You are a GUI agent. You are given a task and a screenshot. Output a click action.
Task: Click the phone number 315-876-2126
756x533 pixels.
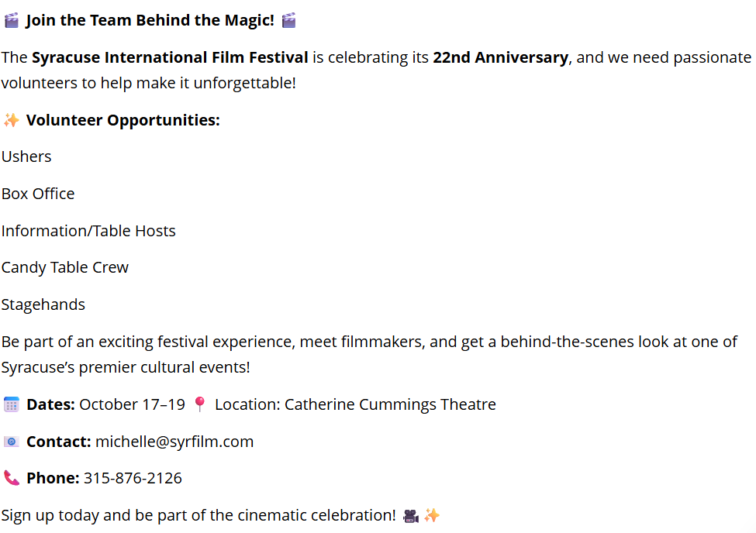click(133, 478)
